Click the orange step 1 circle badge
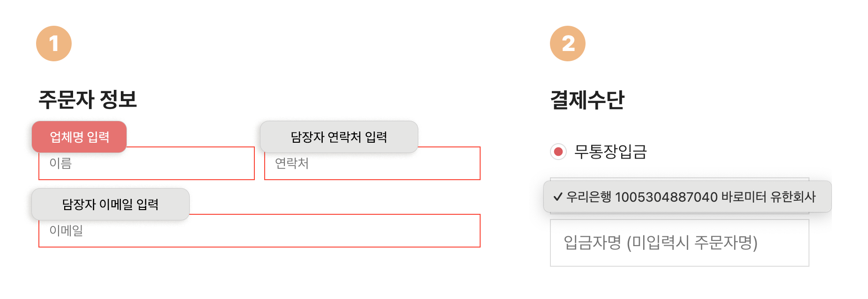 [54, 44]
